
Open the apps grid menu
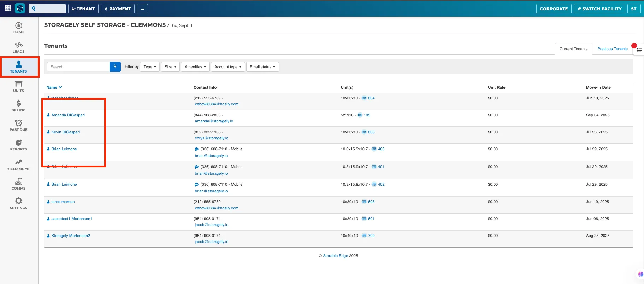pyautogui.click(x=8, y=8)
